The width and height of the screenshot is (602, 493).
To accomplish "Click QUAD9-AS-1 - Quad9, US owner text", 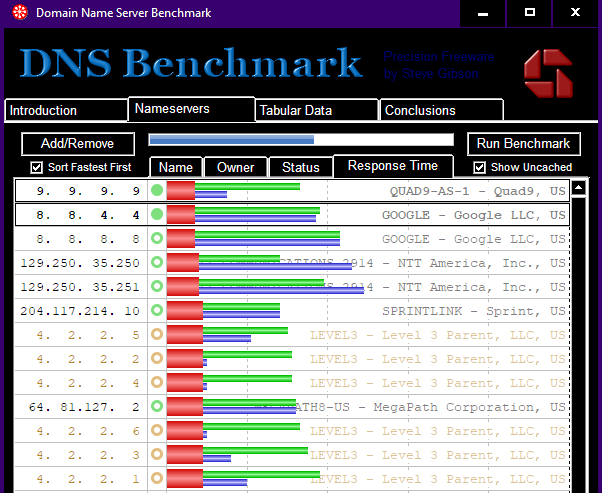I will [x=478, y=191].
